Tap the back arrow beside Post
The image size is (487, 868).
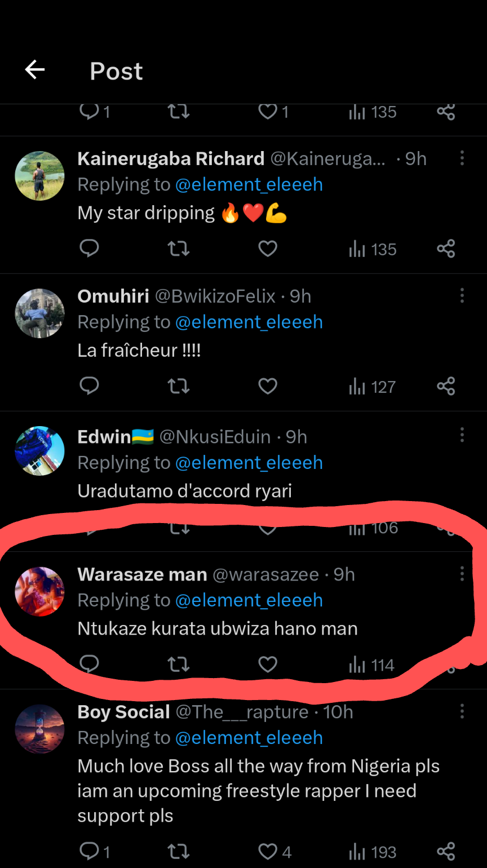coord(35,70)
